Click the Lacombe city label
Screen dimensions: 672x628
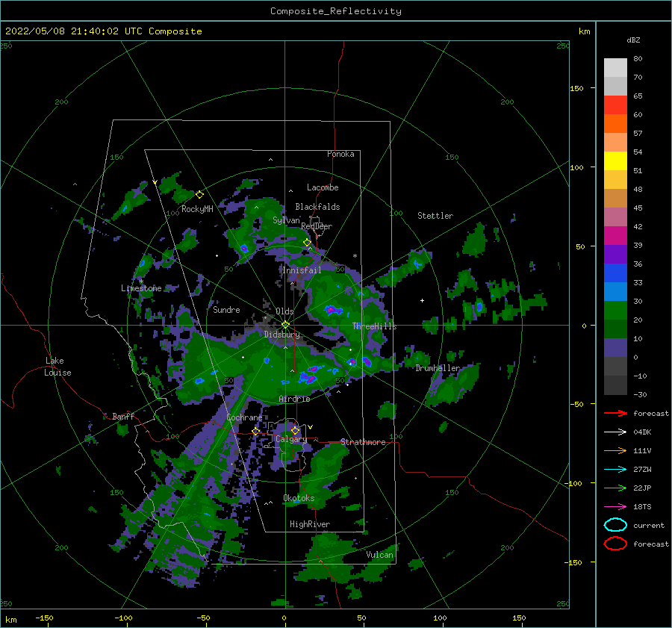click(x=323, y=187)
